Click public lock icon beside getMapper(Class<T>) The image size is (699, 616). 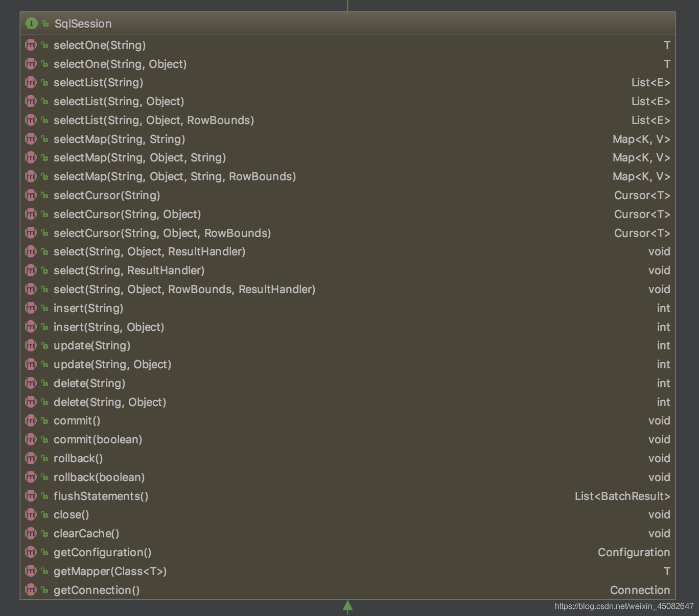(44, 571)
